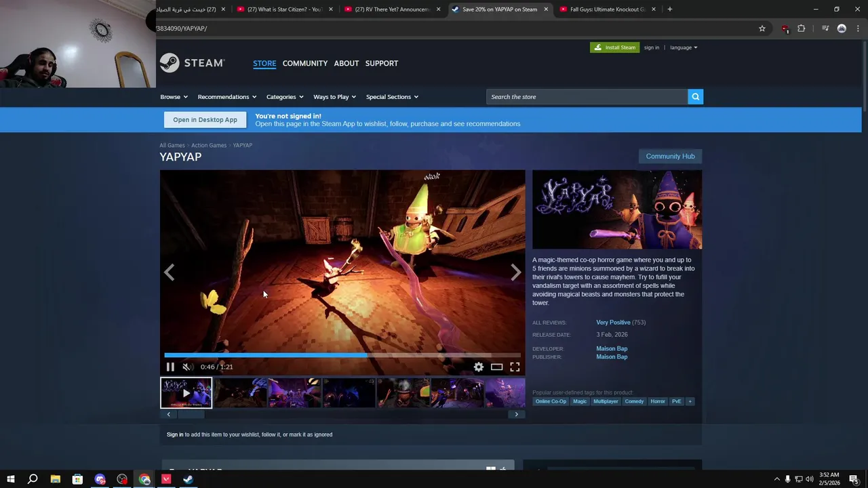This screenshot has height=488, width=868.
Task: Focus the Search the store field
Action: (587, 97)
